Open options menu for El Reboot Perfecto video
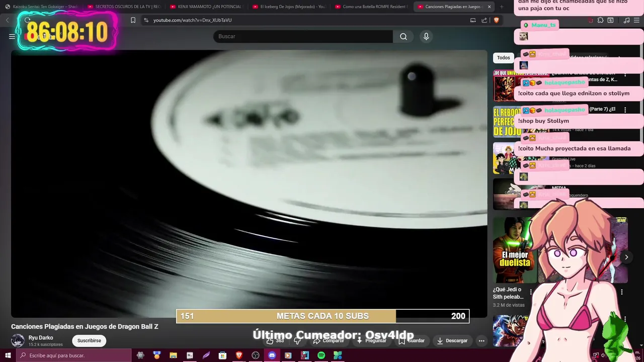The height and width of the screenshot is (362, 644). tap(625, 110)
